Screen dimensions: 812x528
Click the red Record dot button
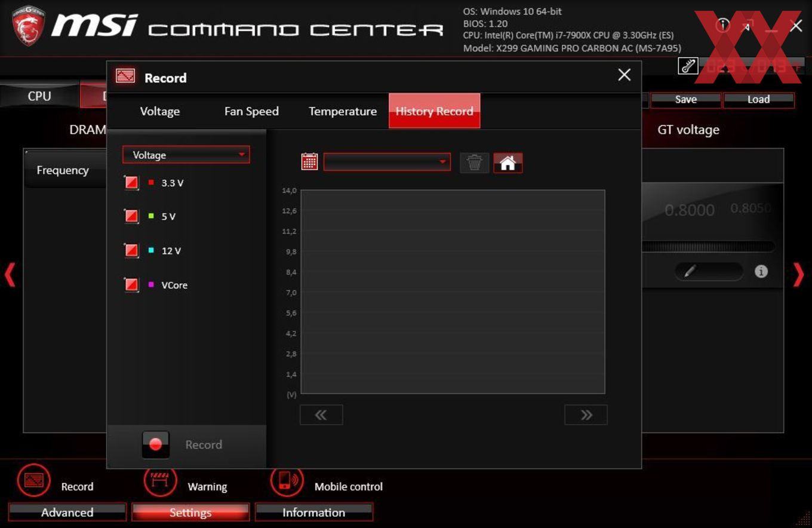tap(156, 444)
